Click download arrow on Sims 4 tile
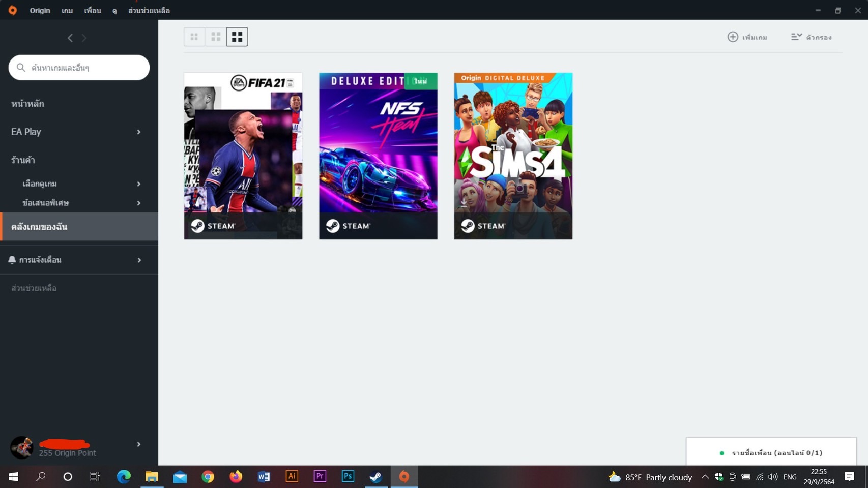The width and height of the screenshot is (868, 488). click(x=464, y=203)
